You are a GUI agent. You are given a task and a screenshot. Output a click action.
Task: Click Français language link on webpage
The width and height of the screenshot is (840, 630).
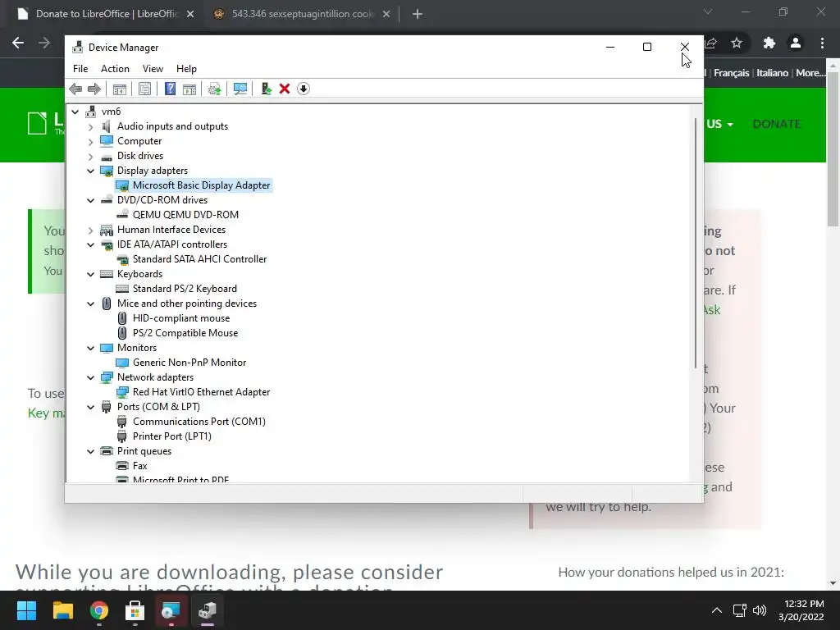tap(731, 73)
